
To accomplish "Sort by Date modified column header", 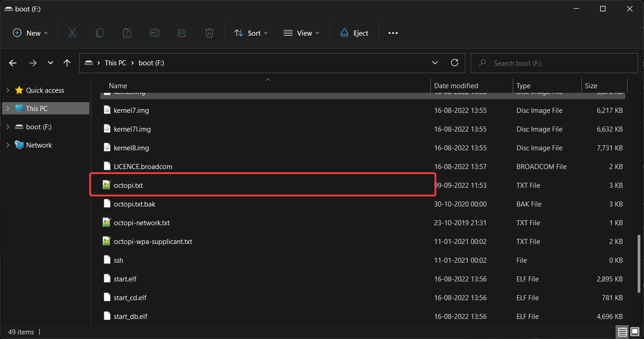I will 456,85.
